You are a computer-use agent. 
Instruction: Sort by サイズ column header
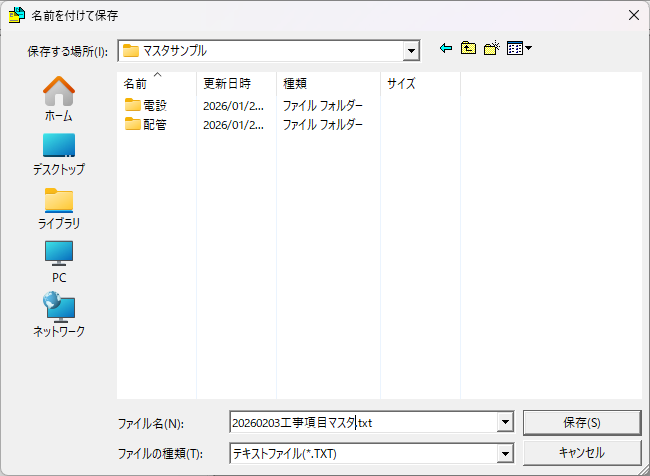pyautogui.click(x=420, y=83)
